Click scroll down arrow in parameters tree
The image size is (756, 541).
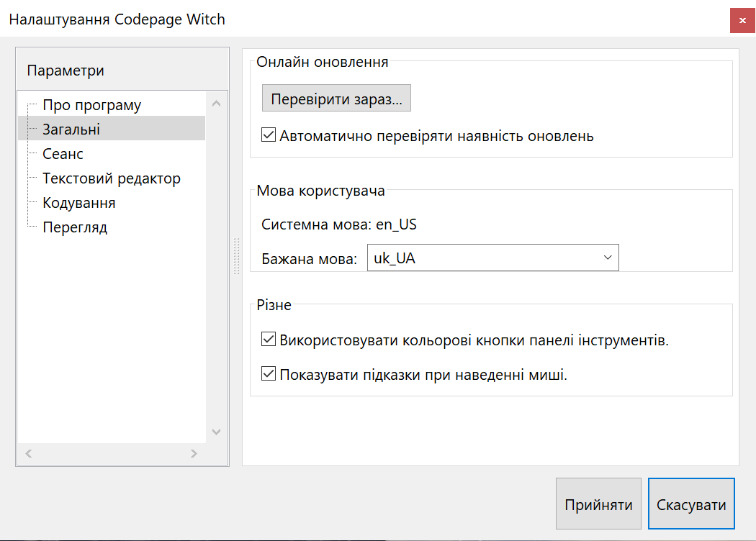(x=216, y=432)
